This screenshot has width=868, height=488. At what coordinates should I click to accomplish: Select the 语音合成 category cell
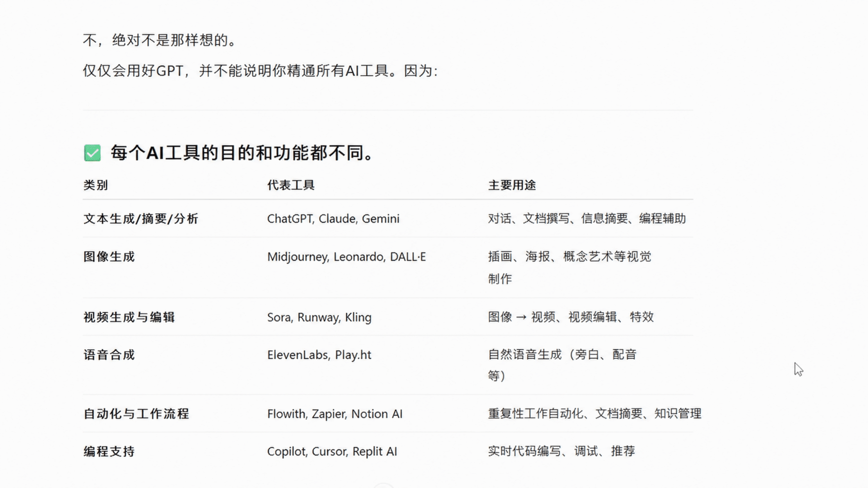[109, 355]
